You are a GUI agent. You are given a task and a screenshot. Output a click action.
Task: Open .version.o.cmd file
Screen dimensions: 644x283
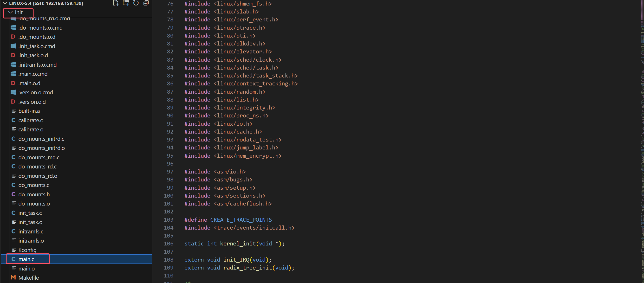tap(35, 92)
